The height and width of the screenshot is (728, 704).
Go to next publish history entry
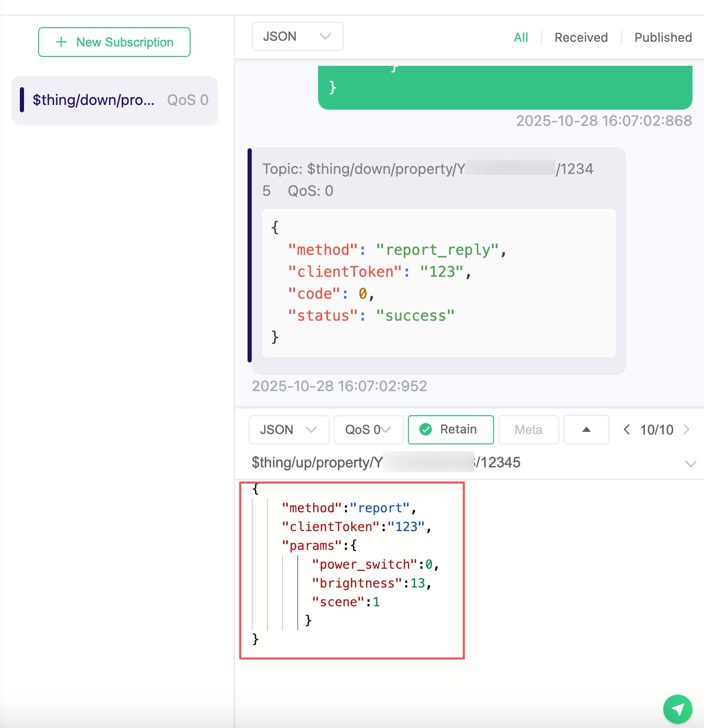(x=686, y=430)
